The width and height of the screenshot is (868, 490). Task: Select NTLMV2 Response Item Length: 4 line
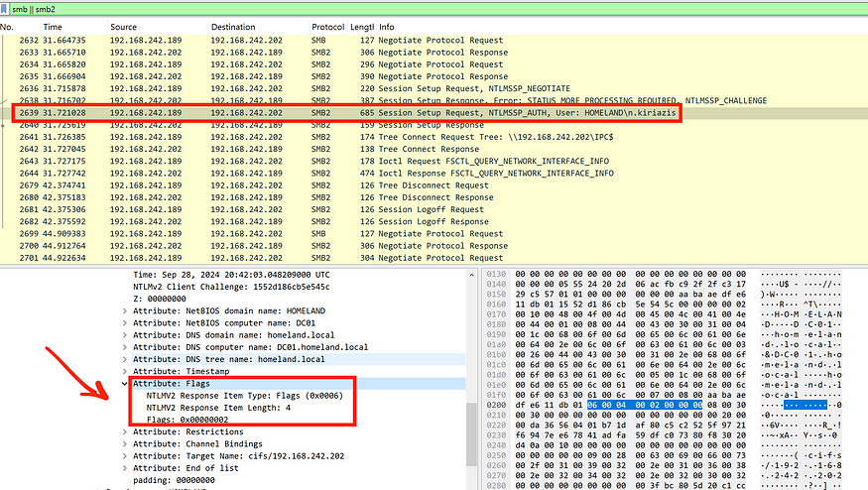[218, 408]
